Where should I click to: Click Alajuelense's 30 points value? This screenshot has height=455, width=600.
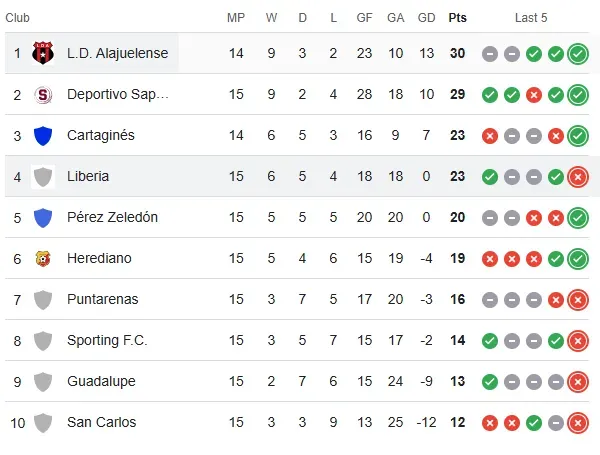click(457, 53)
